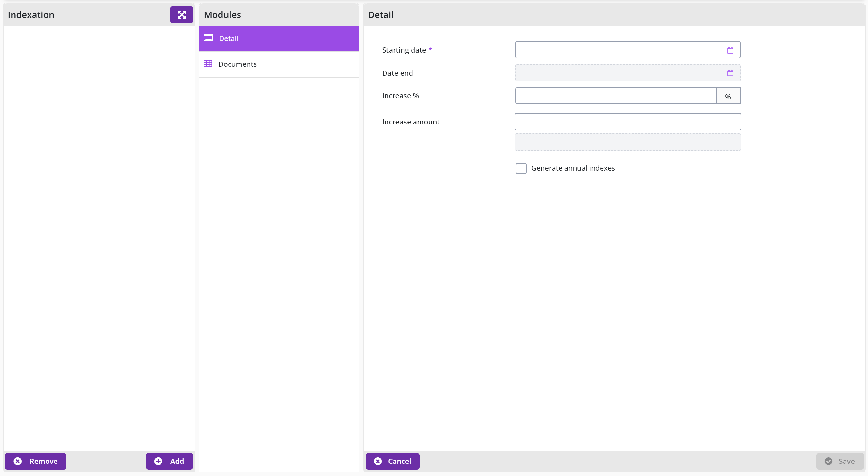Click the Date end field
868x476 pixels.
pos(628,73)
